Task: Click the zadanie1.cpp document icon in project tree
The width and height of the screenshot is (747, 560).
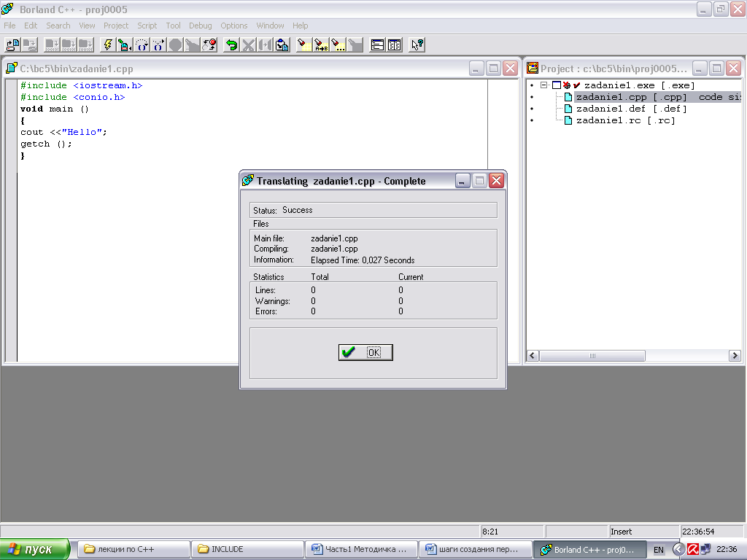Action: tap(568, 97)
